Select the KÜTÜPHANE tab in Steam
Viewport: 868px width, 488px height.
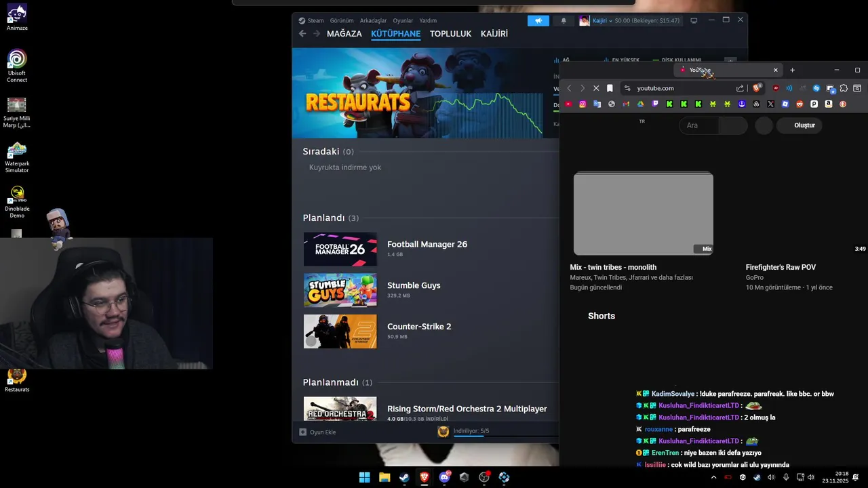pyautogui.click(x=396, y=34)
